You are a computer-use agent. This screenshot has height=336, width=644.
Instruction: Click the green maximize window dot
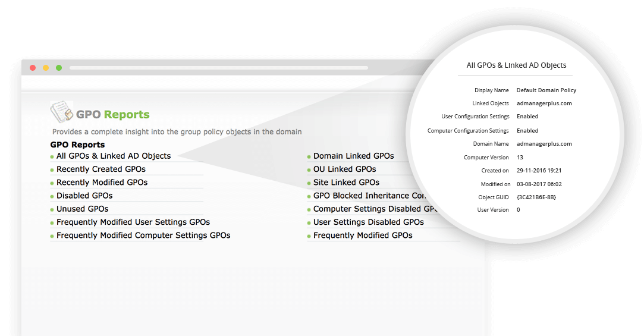click(x=59, y=68)
